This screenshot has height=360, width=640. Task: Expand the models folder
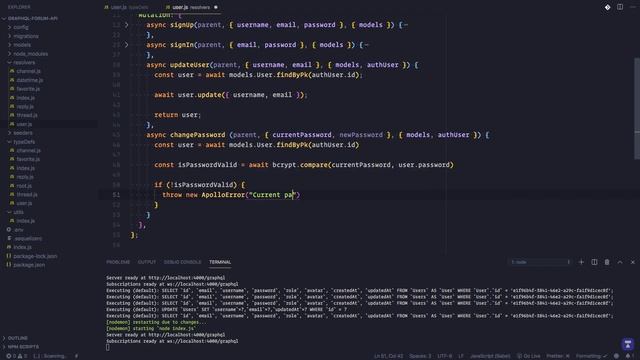(x=22, y=45)
